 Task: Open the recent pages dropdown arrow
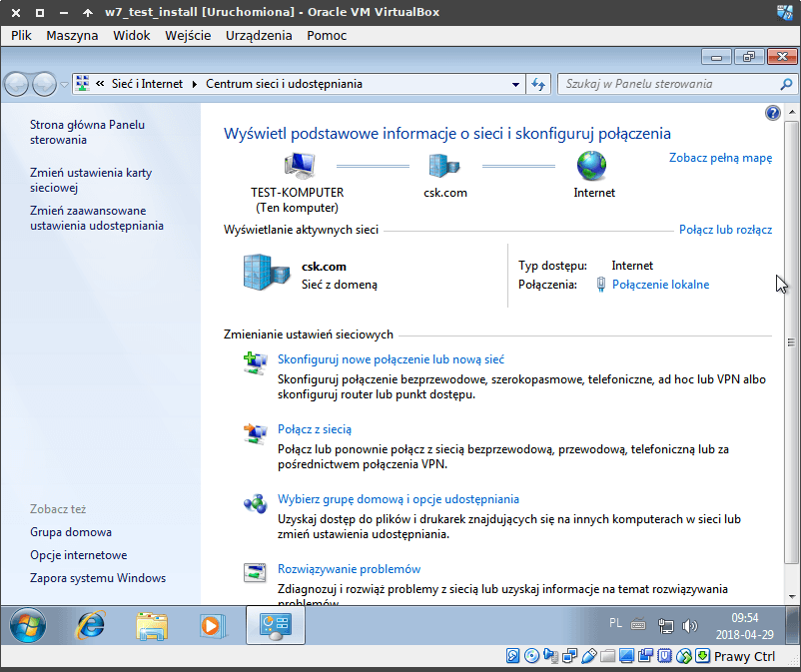pyautogui.click(x=64, y=84)
